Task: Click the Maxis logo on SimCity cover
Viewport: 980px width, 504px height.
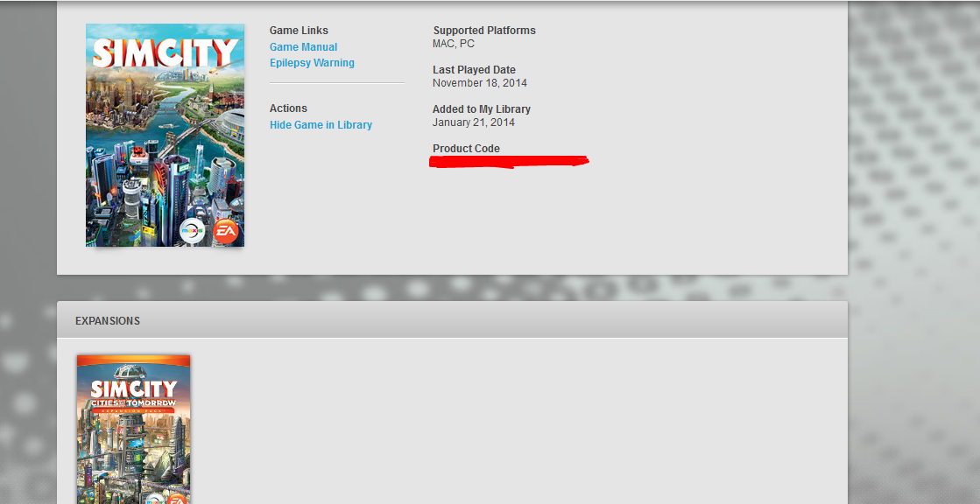Action: click(x=194, y=231)
